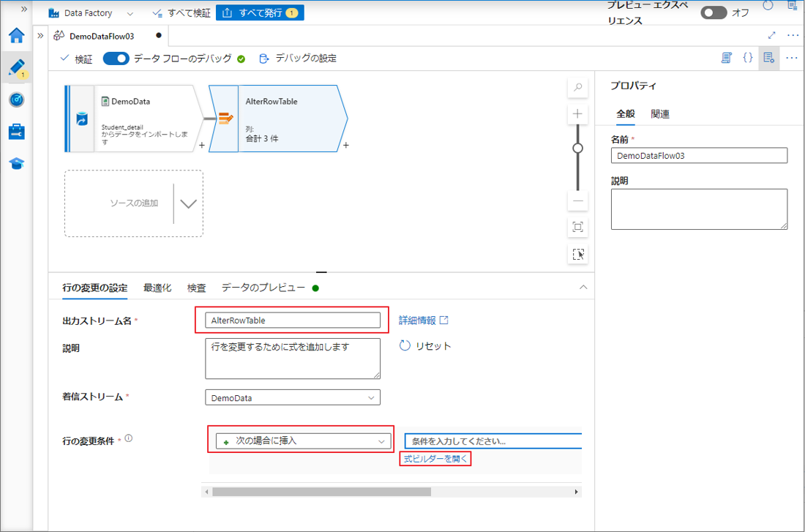Viewport: 805px width, 532px height.
Task: Click the fit to screen icon
Action: coord(578,227)
